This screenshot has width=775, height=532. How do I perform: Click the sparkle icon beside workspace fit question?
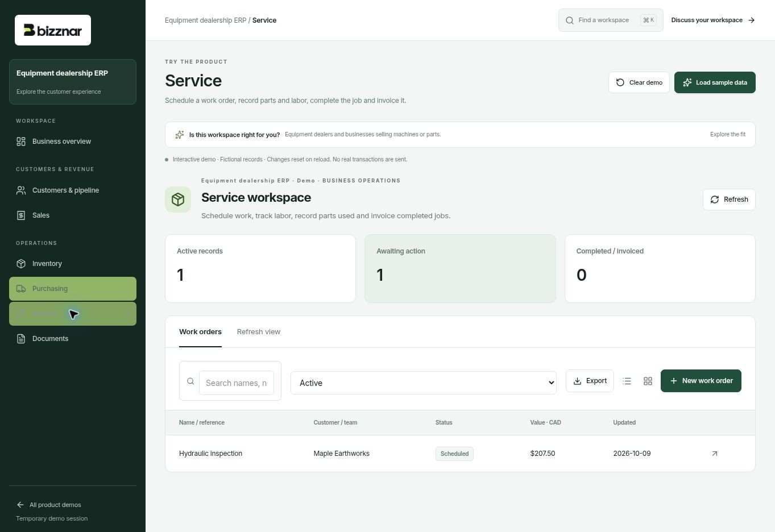[180, 135]
